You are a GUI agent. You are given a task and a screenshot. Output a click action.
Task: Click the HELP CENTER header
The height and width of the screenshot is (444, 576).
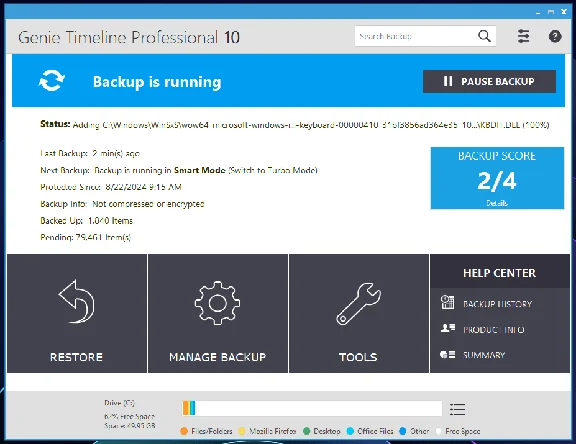coord(500,273)
